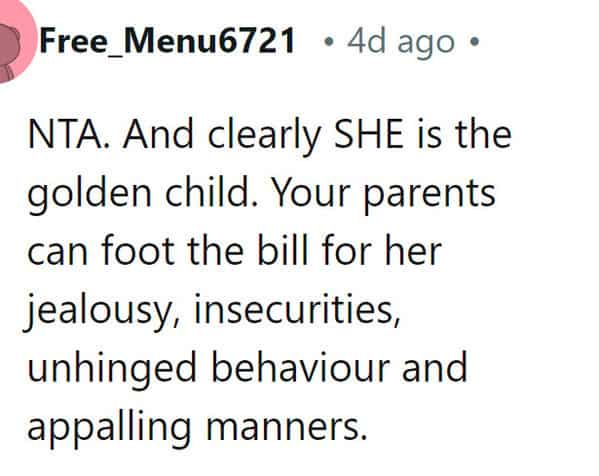
Task: Click the dot separator after "4d ago"
Action: 474,41
